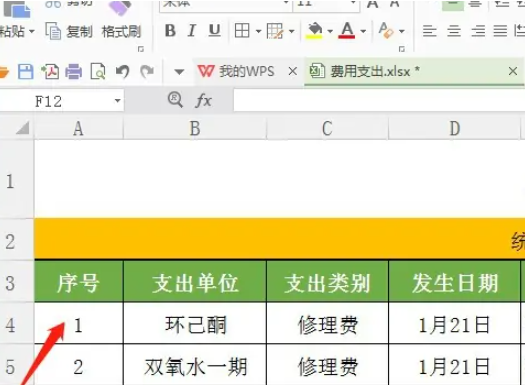Select 修理费 cell in row 5

point(327,365)
